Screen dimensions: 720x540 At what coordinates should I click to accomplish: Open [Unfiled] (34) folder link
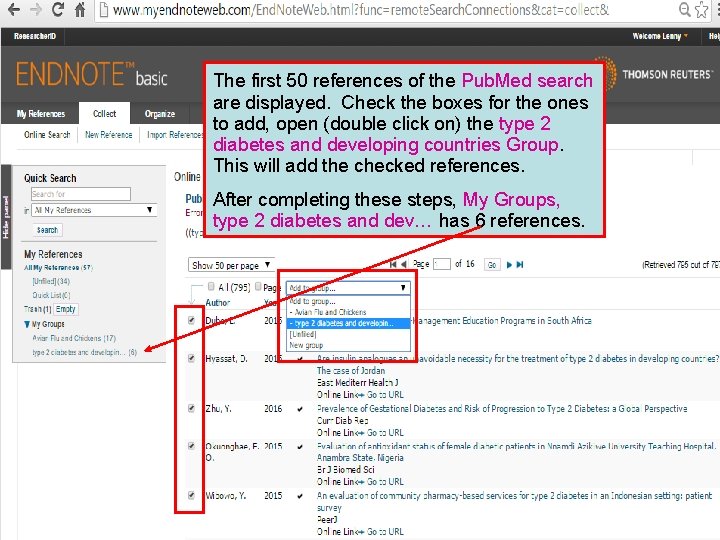click(x=51, y=281)
